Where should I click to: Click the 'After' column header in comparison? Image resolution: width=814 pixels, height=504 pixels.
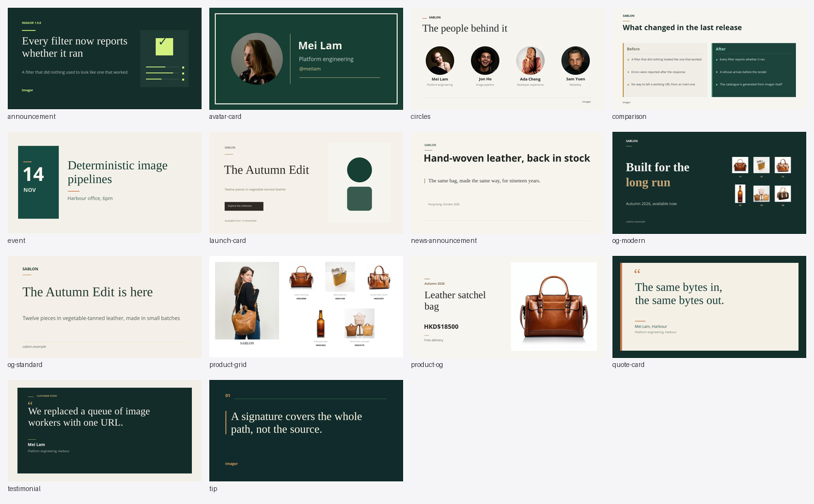pos(721,49)
